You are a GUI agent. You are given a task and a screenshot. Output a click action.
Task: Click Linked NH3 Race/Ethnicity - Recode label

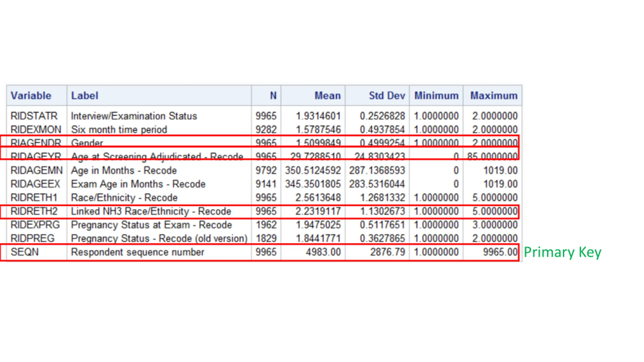(x=151, y=211)
